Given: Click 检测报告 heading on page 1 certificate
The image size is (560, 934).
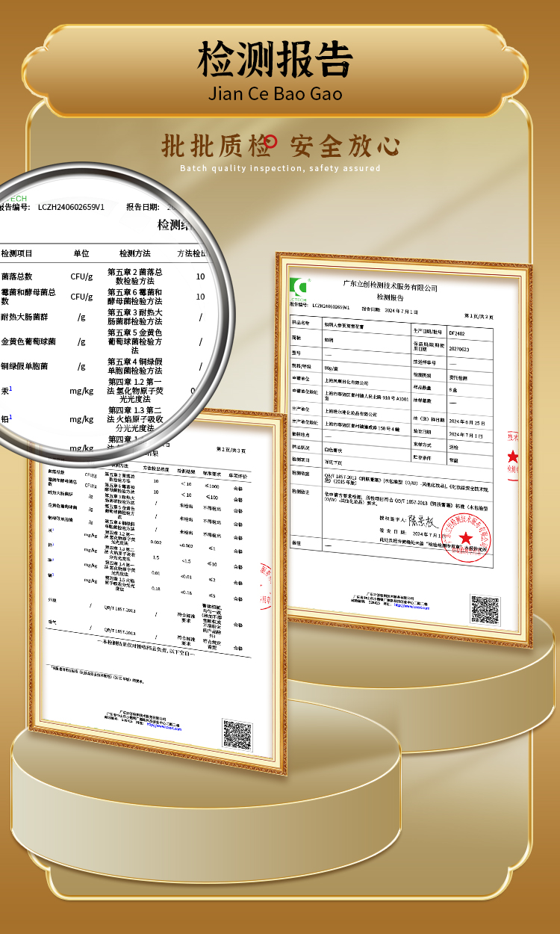Looking at the screenshot, I should point(389,297).
